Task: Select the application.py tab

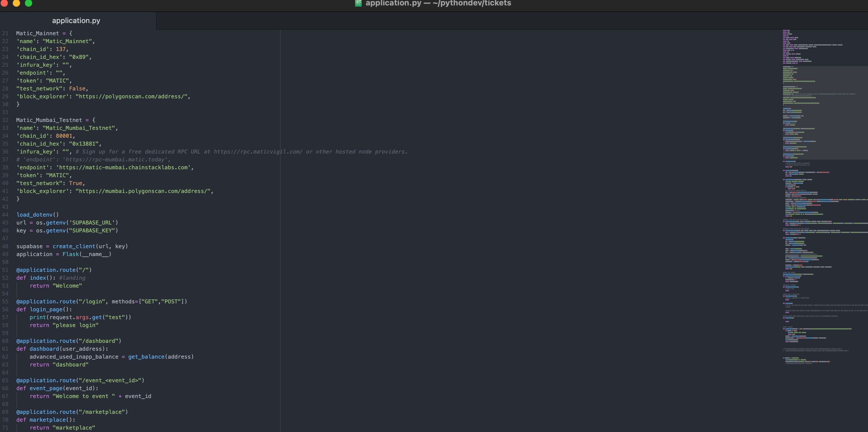Action: coord(76,21)
